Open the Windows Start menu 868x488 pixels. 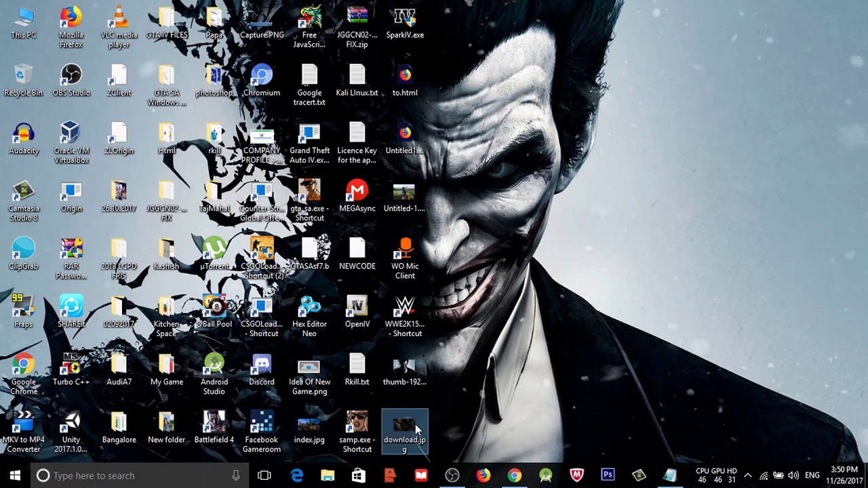(15, 475)
